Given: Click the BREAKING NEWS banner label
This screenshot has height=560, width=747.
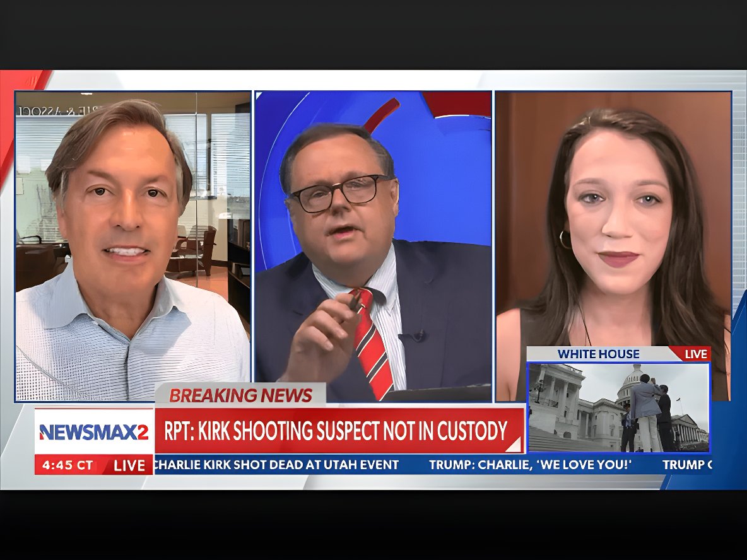Looking at the screenshot, I should point(240,395).
